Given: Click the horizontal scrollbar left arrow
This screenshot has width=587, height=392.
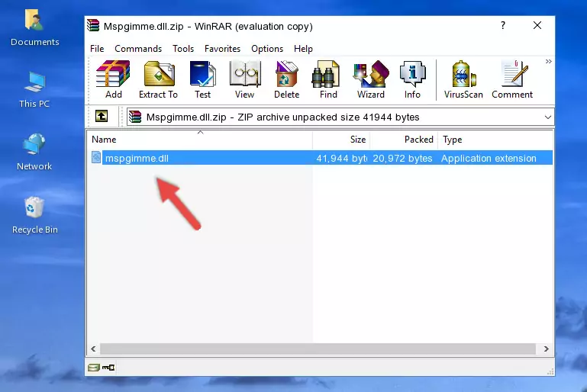Looking at the screenshot, I should point(94,349).
